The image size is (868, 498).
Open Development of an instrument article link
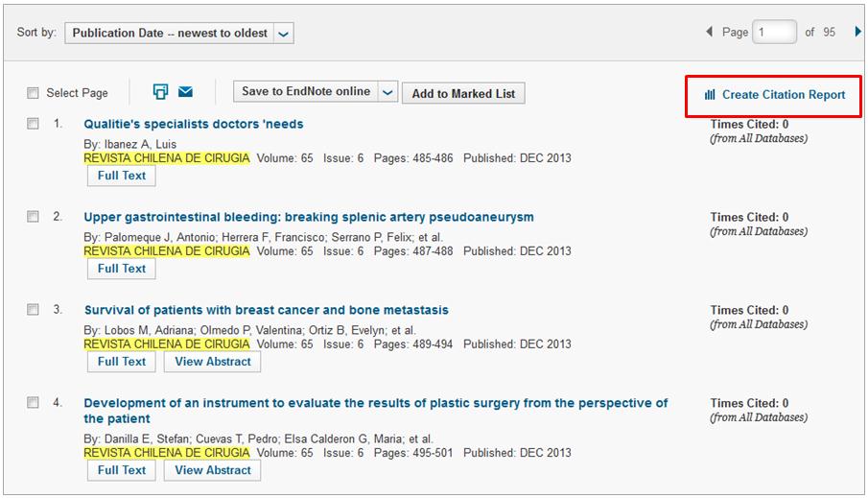coord(375,403)
